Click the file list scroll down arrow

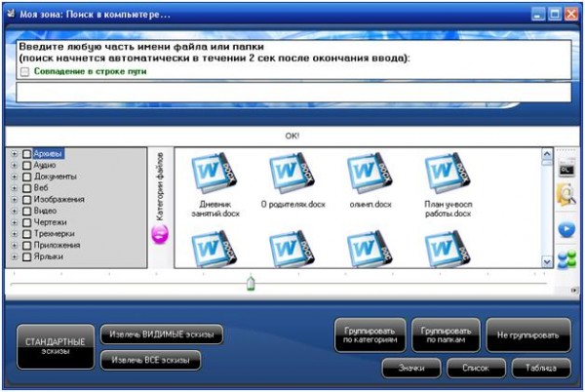547,262
